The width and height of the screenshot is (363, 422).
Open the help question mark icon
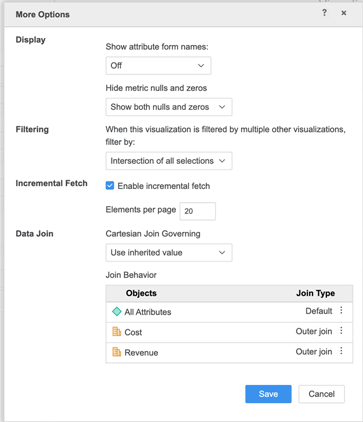(x=324, y=13)
